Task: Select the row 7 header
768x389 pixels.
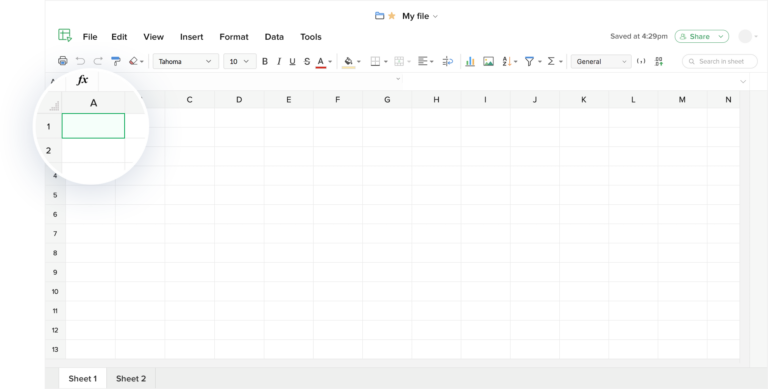Action: 55,234
